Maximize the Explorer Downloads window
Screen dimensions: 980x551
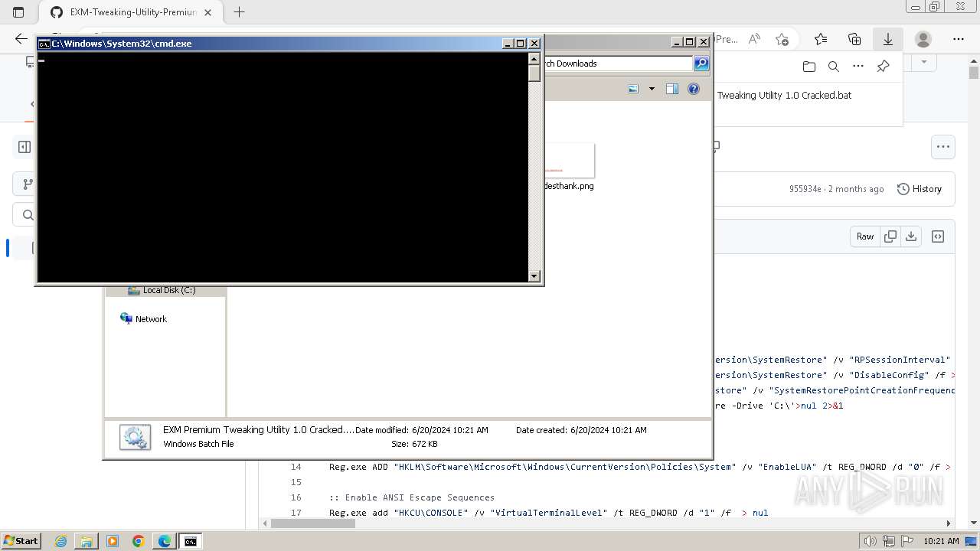click(690, 42)
